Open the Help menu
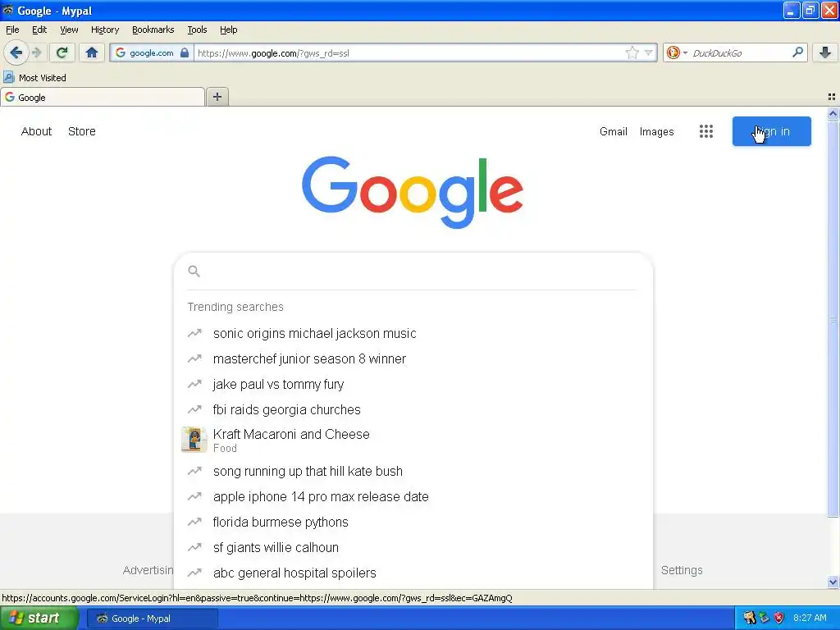This screenshot has height=630, width=840. pos(228,30)
